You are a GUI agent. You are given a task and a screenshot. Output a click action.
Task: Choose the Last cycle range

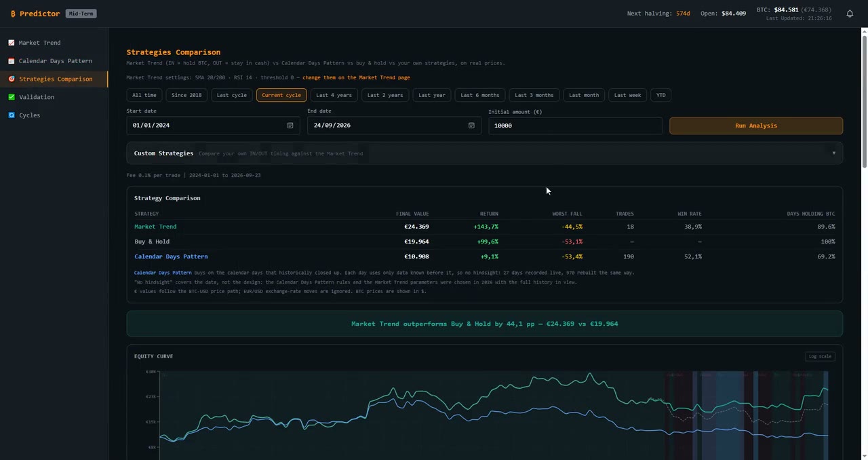tap(232, 95)
